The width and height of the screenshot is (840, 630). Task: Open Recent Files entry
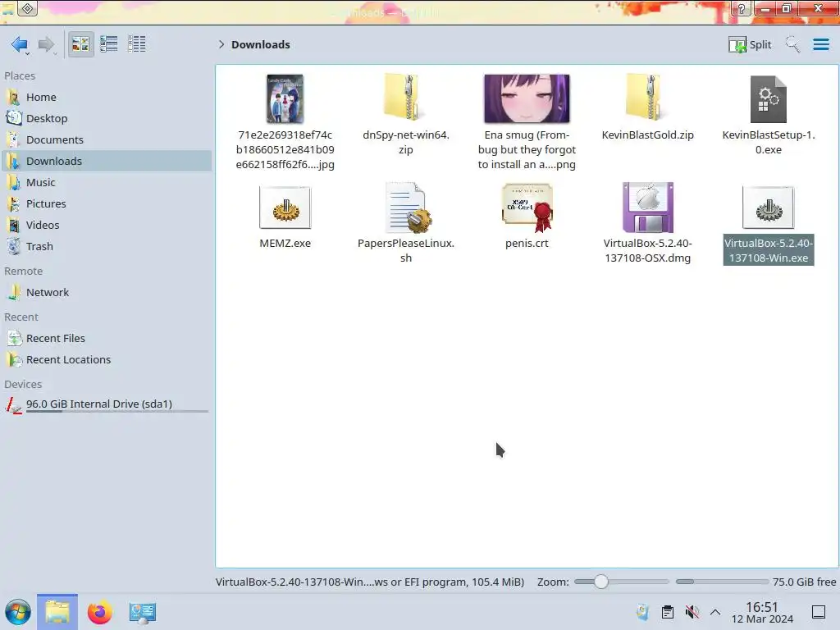coord(106,339)
